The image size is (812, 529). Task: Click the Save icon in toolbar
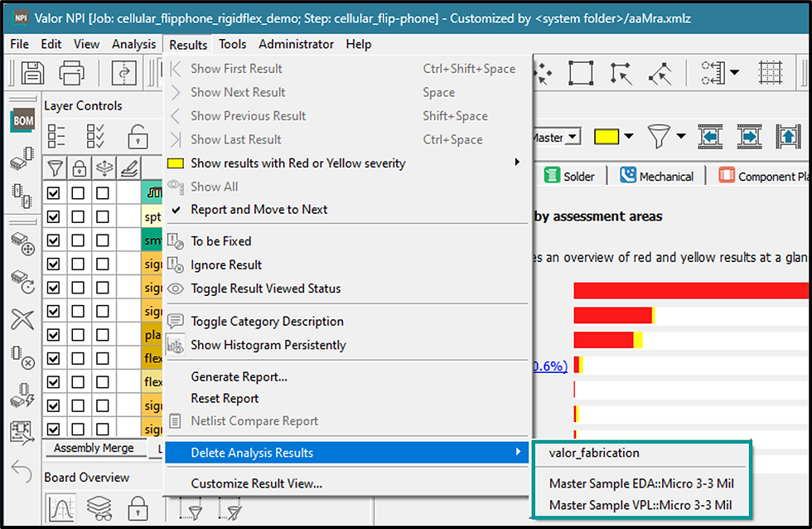[x=32, y=72]
